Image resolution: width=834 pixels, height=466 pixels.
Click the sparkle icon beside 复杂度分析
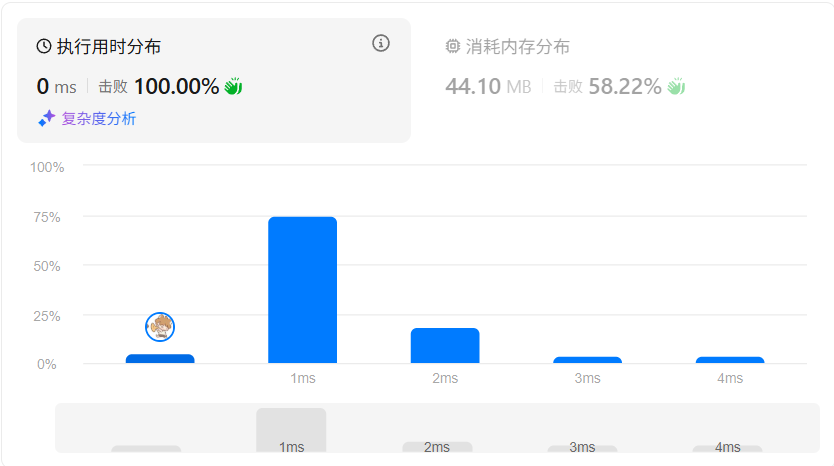[x=47, y=118]
